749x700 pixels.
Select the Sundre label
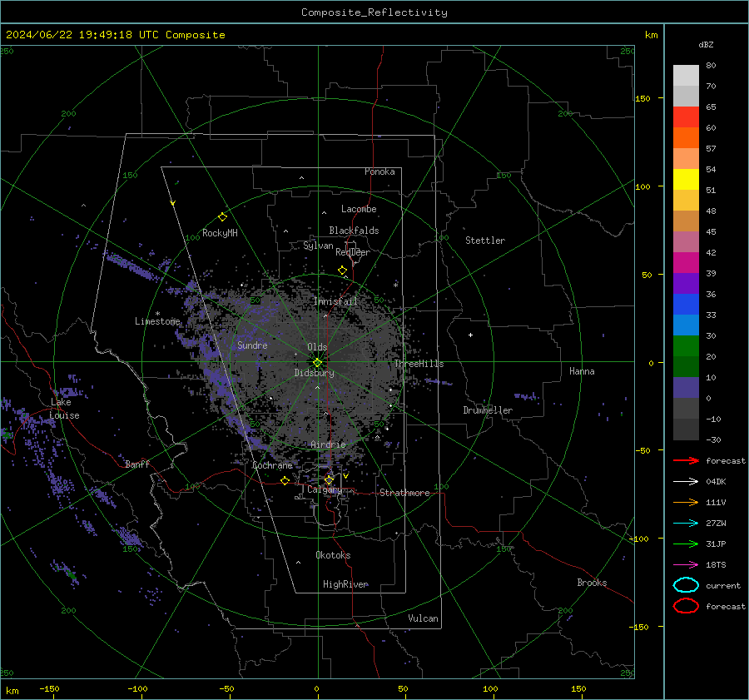[252, 345]
